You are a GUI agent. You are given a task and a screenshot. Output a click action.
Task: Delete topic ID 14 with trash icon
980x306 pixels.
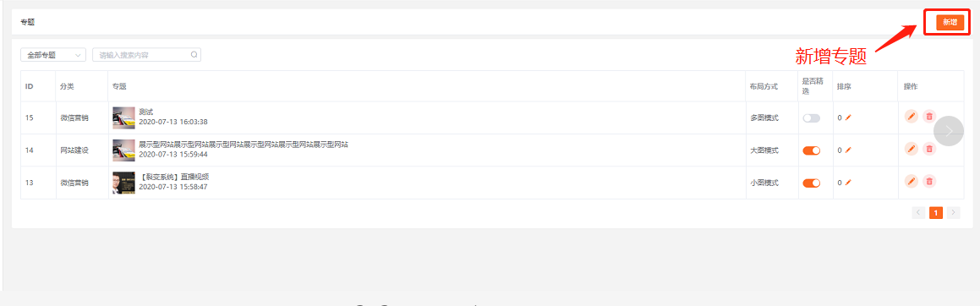pos(929,149)
